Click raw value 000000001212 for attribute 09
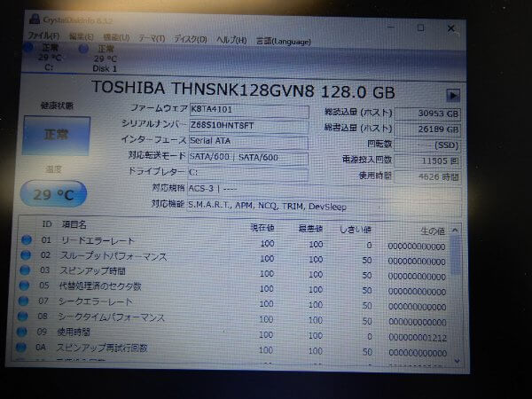Screen dimensions: 532x399 [x=418, y=338]
